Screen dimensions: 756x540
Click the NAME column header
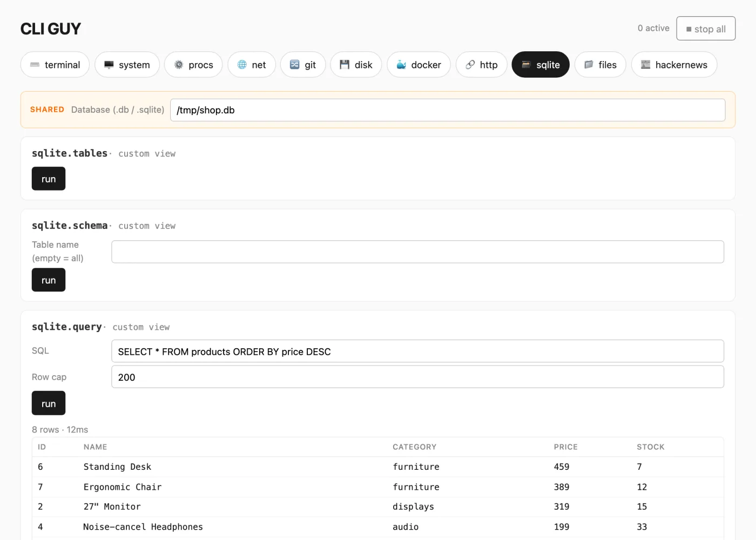tap(96, 447)
